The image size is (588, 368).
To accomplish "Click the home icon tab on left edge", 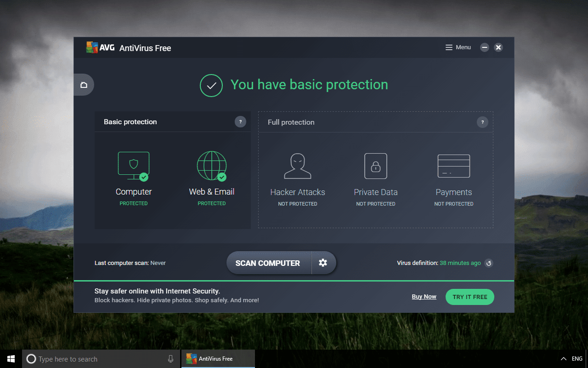I will click(x=84, y=85).
